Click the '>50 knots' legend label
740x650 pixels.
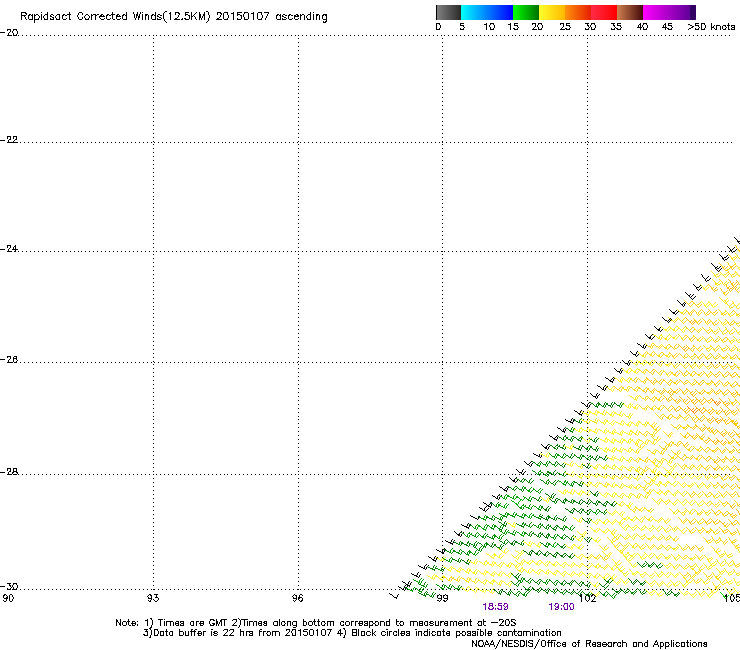(711, 27)
